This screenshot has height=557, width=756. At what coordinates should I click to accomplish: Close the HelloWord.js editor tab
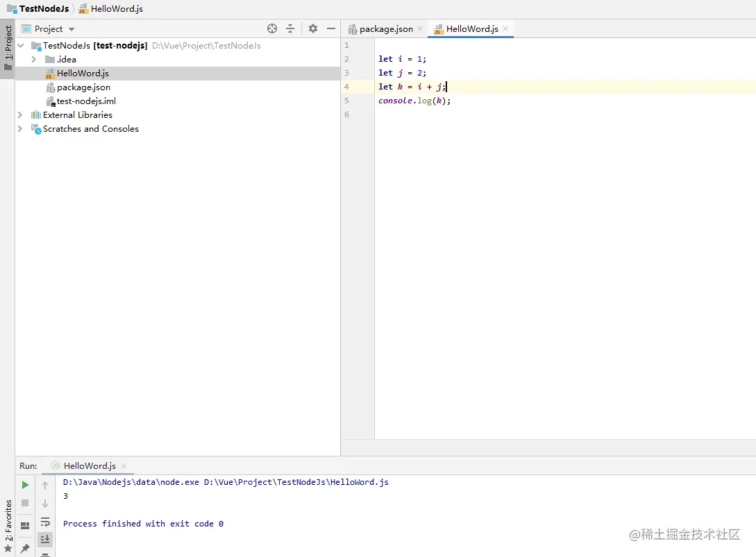[505, 28]
